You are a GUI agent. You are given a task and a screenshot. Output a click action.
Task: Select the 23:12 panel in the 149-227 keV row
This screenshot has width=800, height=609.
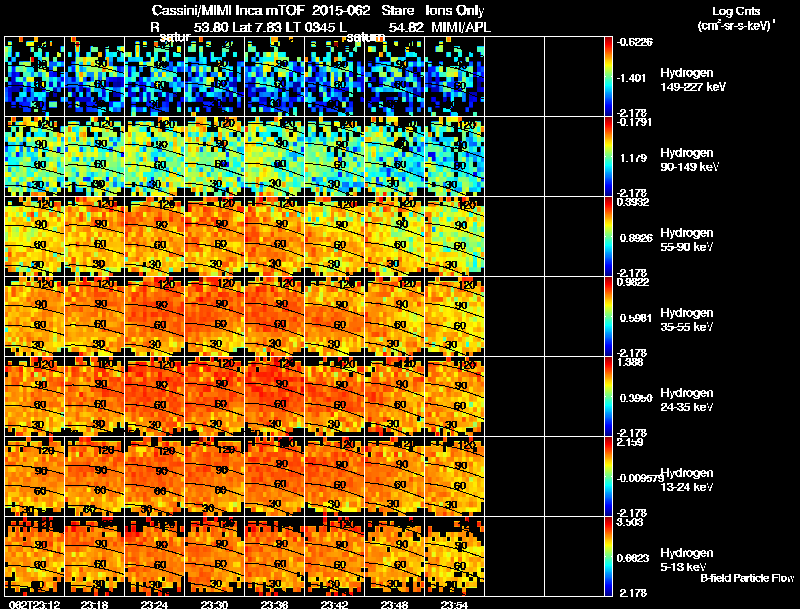[x=34, y=76]
